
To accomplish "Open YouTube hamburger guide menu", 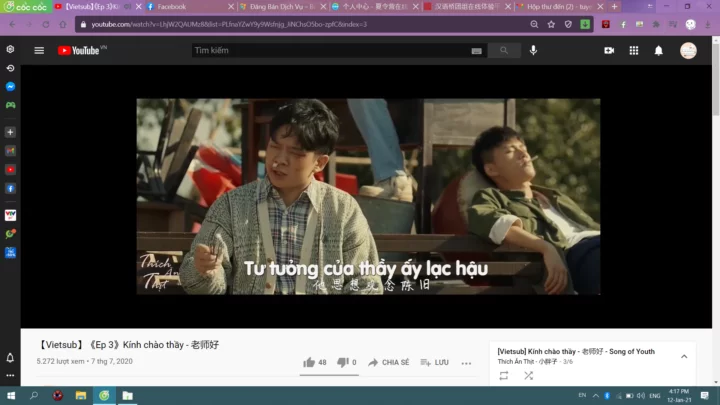I will tap(39, 51).
